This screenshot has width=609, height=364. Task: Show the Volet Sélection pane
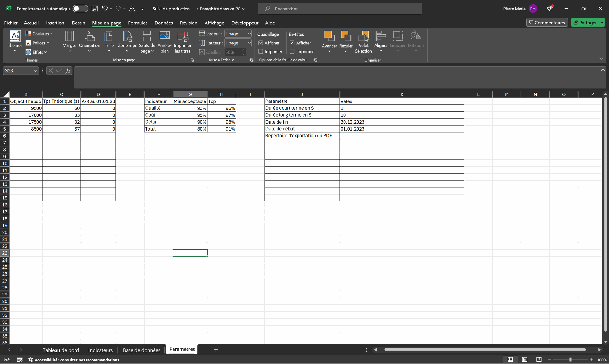(x=363, y=42)
